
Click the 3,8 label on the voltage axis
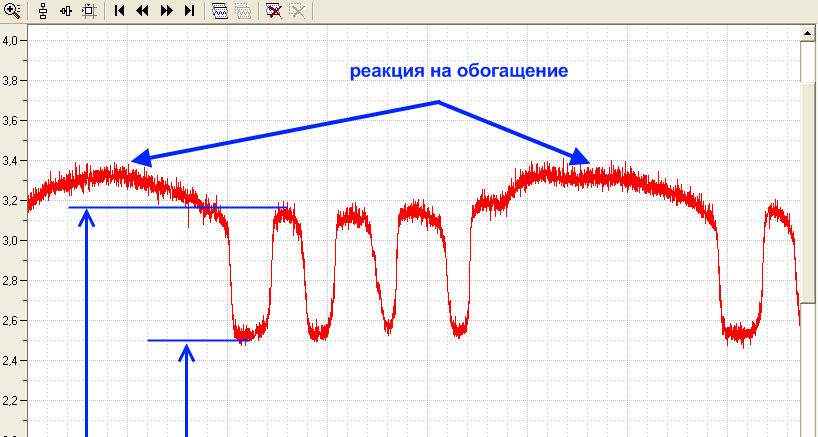[11, 81]
